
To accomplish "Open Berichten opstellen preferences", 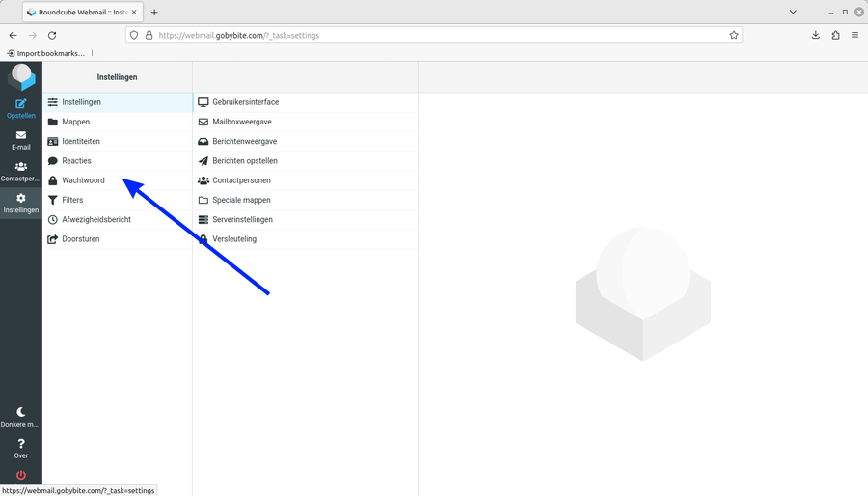I will click(244, 161).
